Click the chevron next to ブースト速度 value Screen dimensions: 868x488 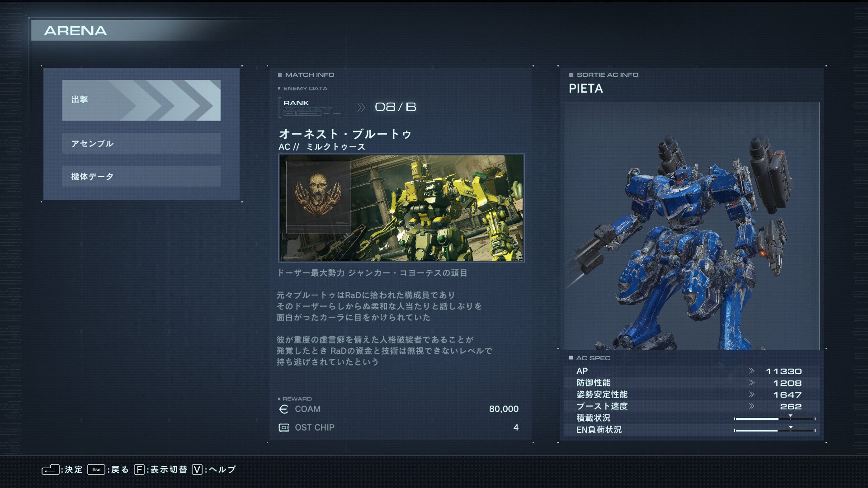click(751, 406)
